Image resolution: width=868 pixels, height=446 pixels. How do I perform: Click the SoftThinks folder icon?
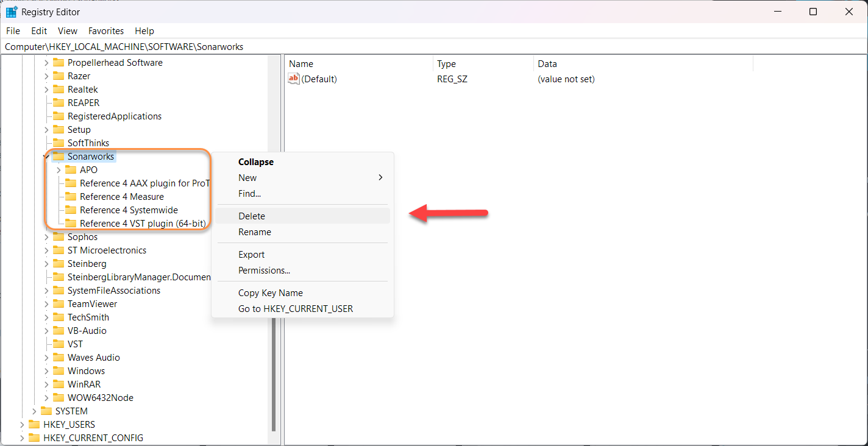coord(59,143)
